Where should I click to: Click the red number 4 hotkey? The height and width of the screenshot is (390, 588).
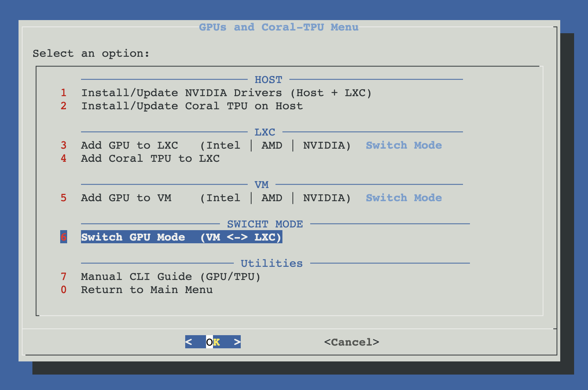pyautogui.click(x=64, y=159)
